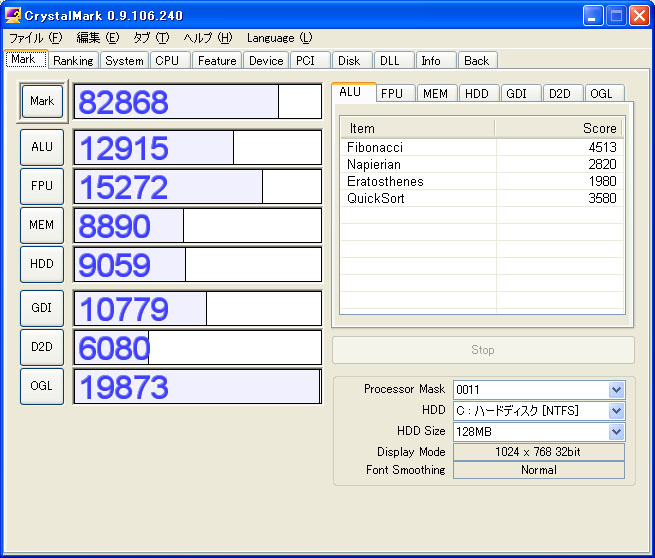Screen dimensions: 655x558
Task: Select the GDI results sub-tab
Action: [521, 94]
